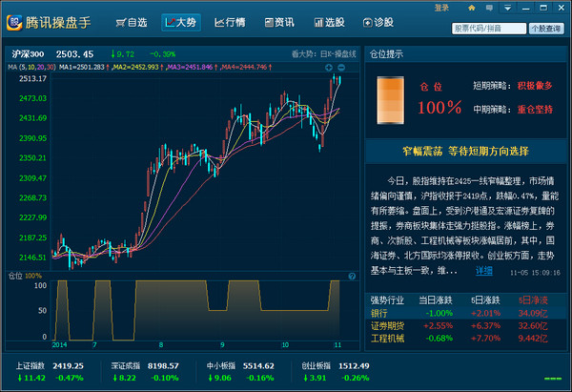Open the 行情 quotes section
Screen dimensions: 572x392
(231, 22)
